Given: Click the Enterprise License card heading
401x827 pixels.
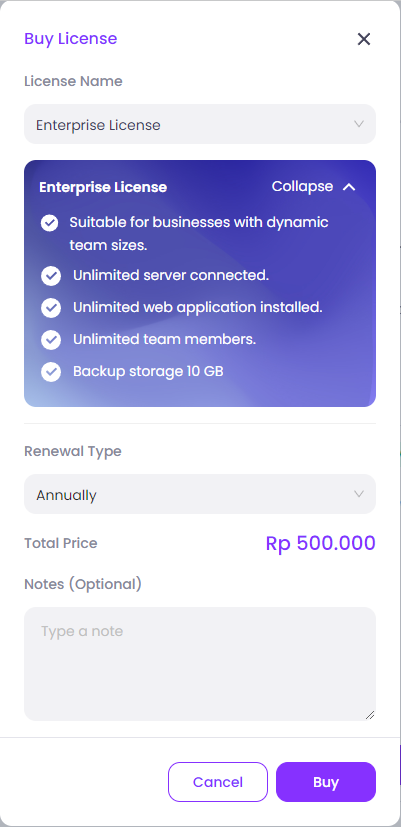Looking at the screenshot, I should point(103,187).
